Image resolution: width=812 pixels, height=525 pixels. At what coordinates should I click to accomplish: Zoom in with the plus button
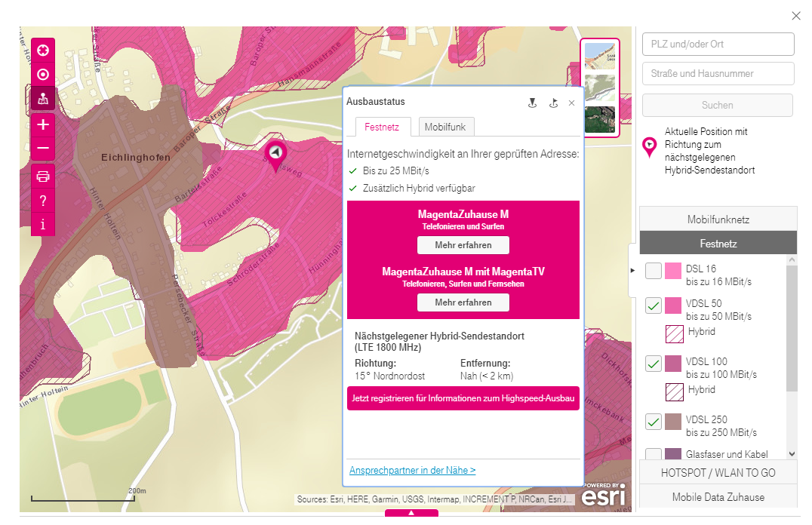coord(43,124)
